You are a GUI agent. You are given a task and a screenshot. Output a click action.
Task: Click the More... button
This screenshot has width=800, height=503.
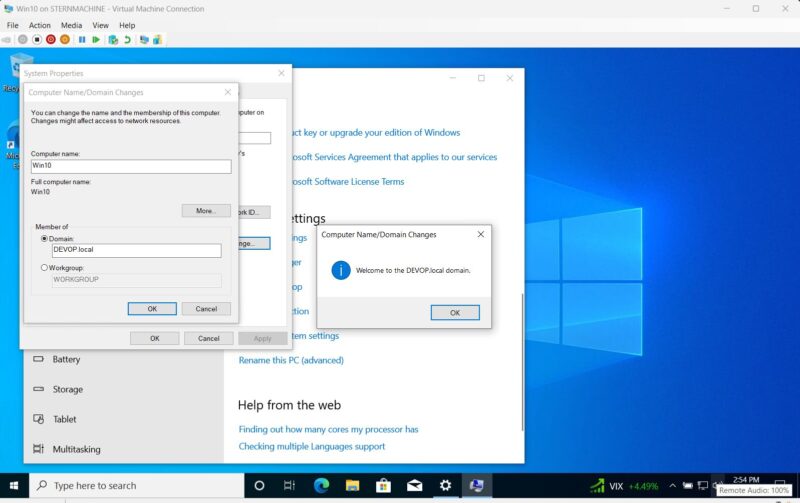tap(206, 211)
